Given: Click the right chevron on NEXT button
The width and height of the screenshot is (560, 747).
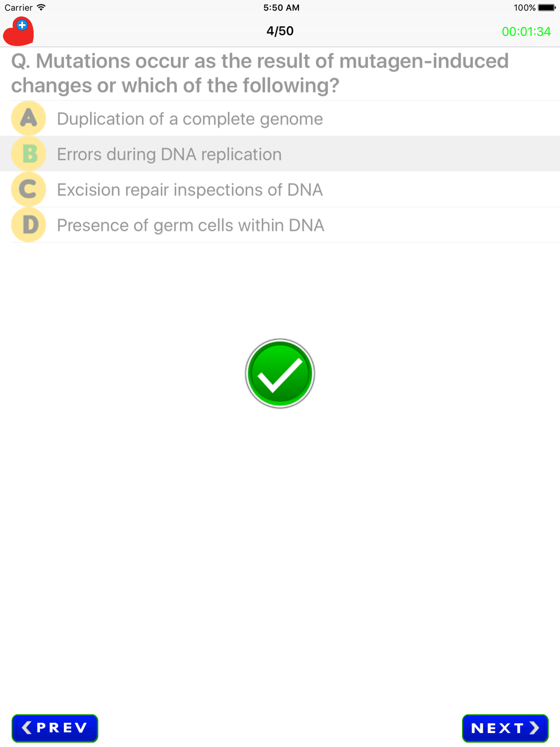Looking at the screenshot, I should coord(534,728).
